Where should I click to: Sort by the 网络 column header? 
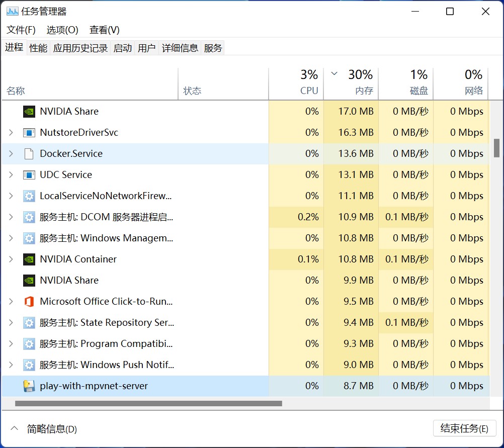coord(461,84)
